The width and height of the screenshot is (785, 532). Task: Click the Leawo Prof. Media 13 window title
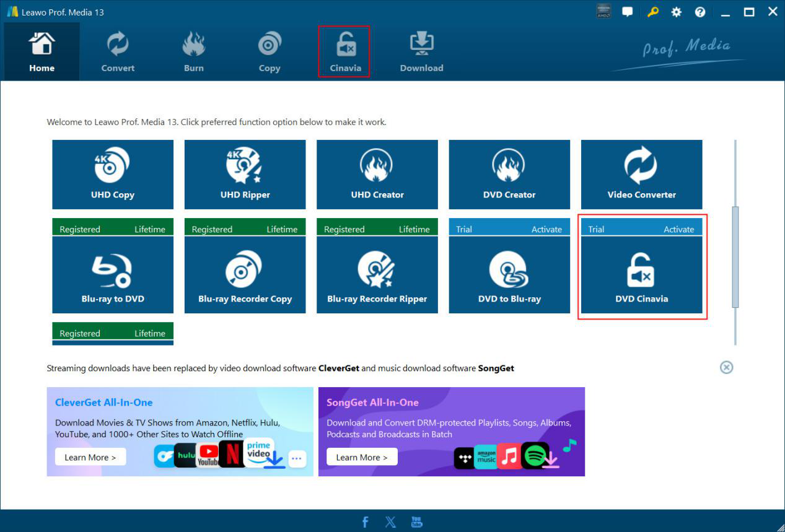click(63, 12)
